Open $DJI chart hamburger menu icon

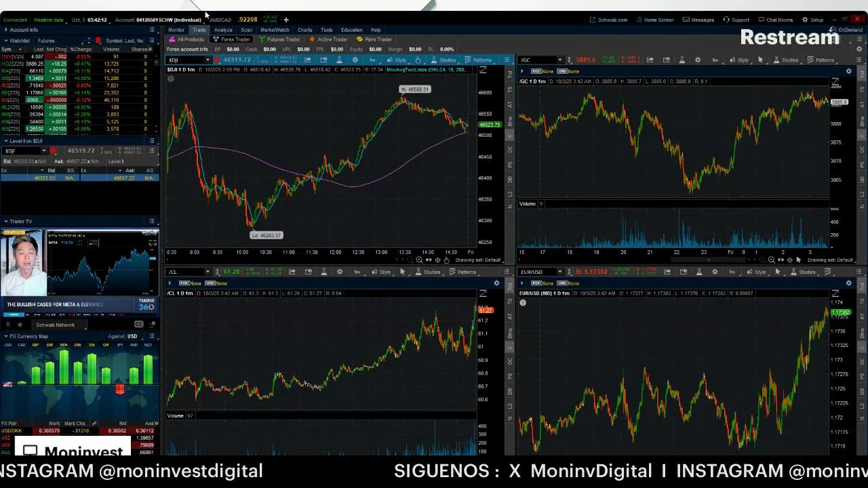point(506,60)
